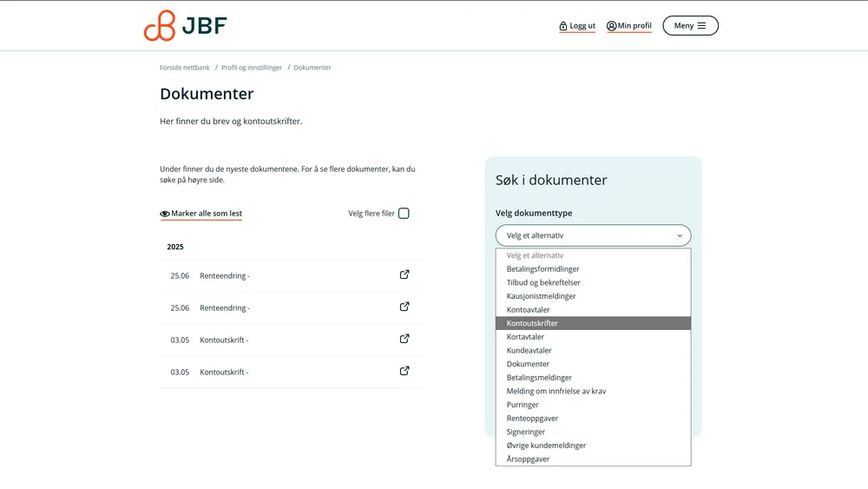Click the hamburger icon in Meny button
This screenshot has height=489, width=868.
pos(701,26)
